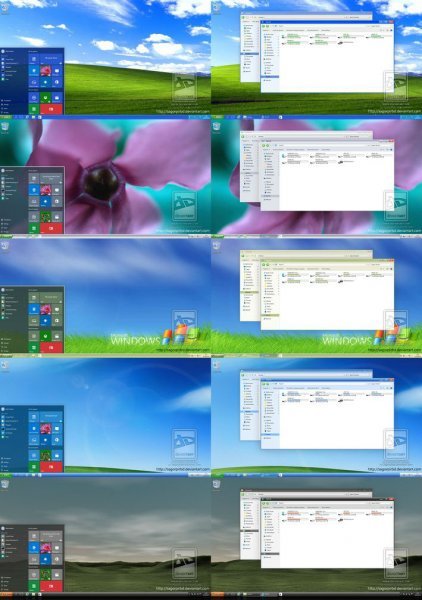Open the pink flower photo tile in the purple flower Start menu

click(46, 190)
